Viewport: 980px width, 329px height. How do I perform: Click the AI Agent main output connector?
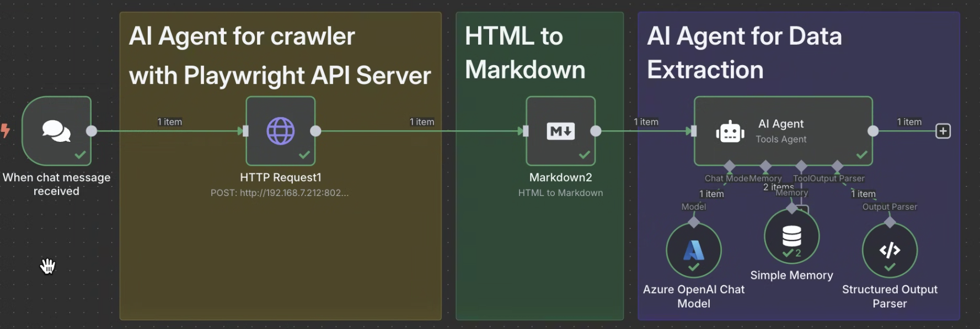click(x=873, y=131)
